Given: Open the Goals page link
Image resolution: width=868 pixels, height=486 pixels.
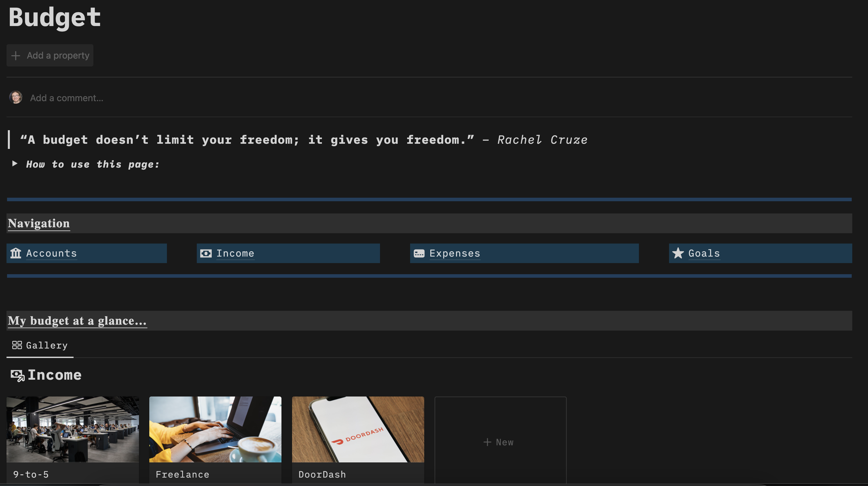Looking at the screenshot, I should [x=704, y=253].
